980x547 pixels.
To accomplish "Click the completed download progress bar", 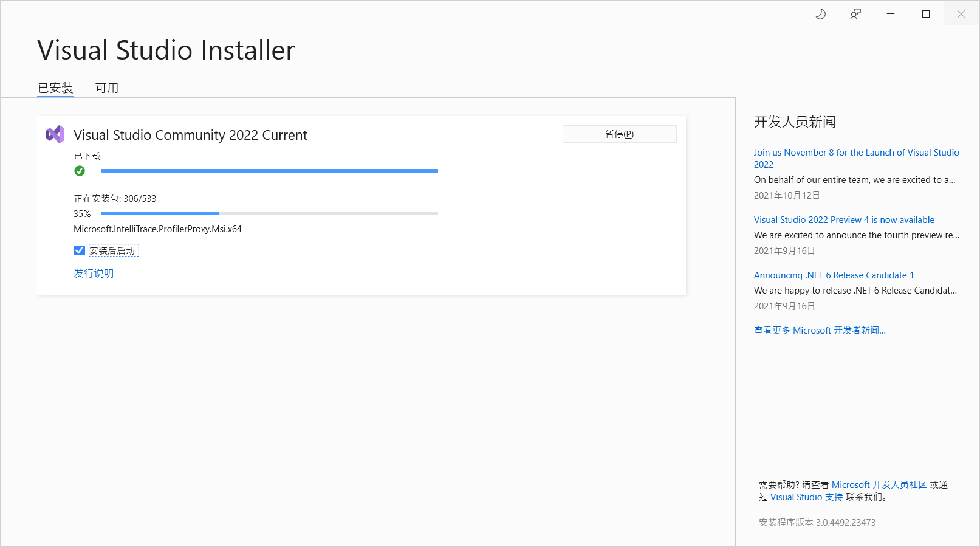I will click(269, 171).
